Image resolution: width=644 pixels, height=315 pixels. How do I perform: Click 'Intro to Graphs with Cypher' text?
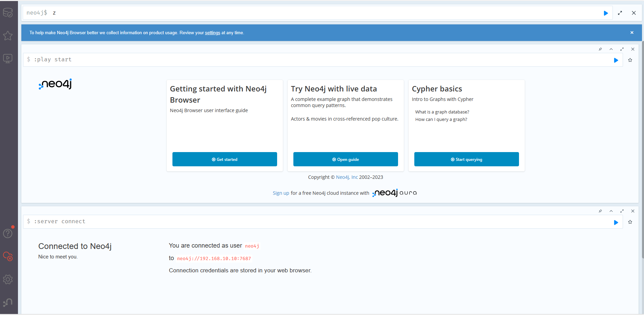tap(443, 99)
